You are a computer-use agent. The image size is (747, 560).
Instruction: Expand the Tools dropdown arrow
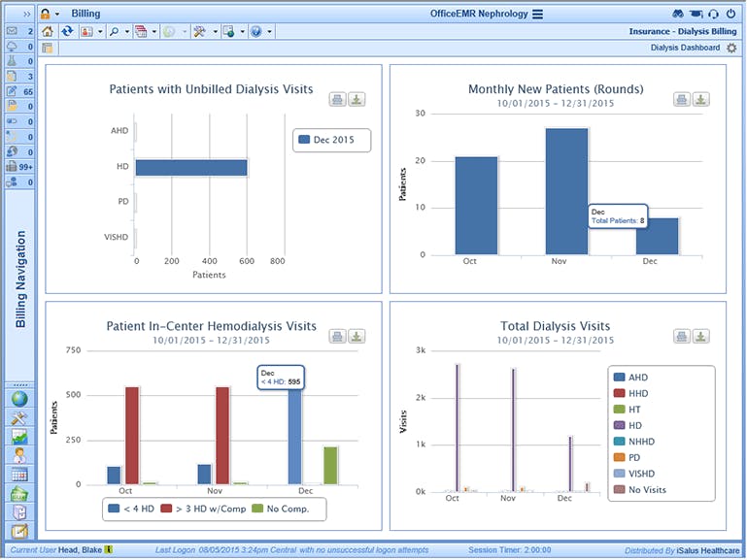click(x=215, y=32)
